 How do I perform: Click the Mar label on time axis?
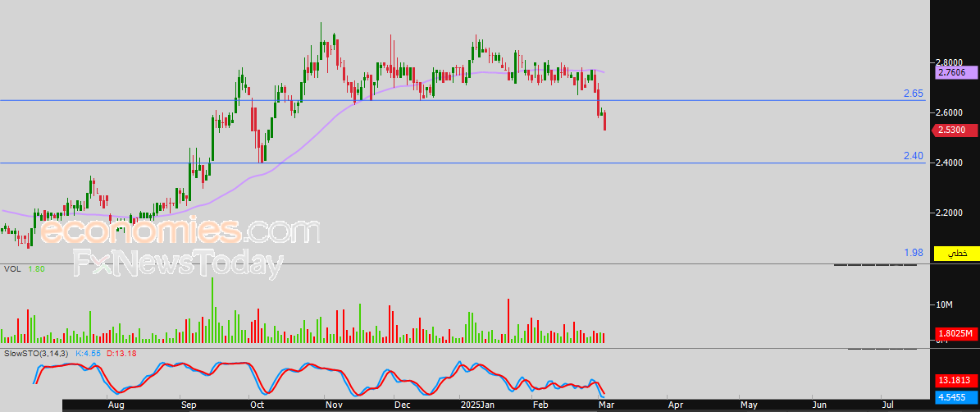607,405
